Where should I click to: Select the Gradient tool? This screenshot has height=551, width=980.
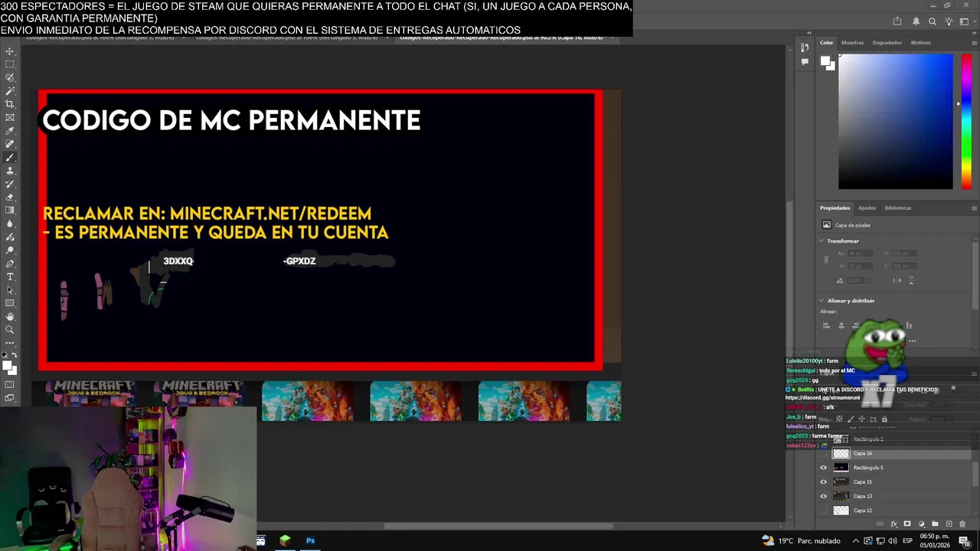point(10,210)
